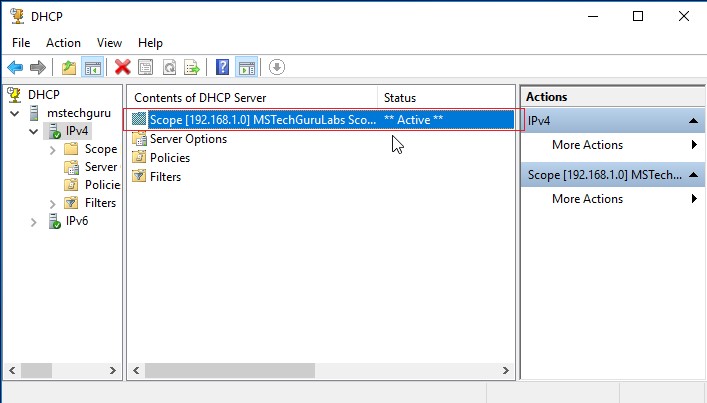Click the ** Active ** status cell
Viewport: 707px width, 403px height.
[x=413, y=119]
